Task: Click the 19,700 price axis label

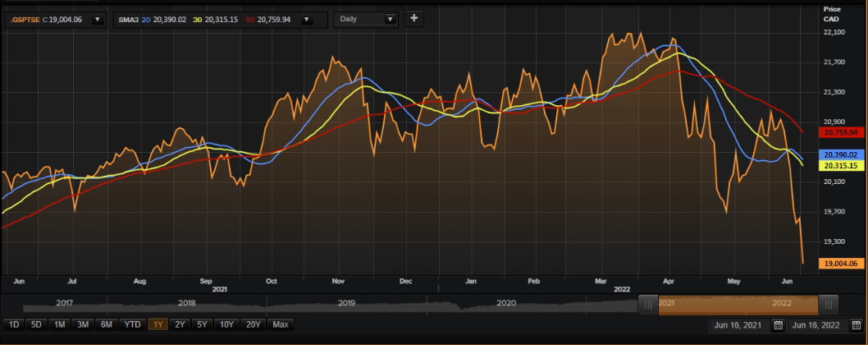Action: point(834,212)
